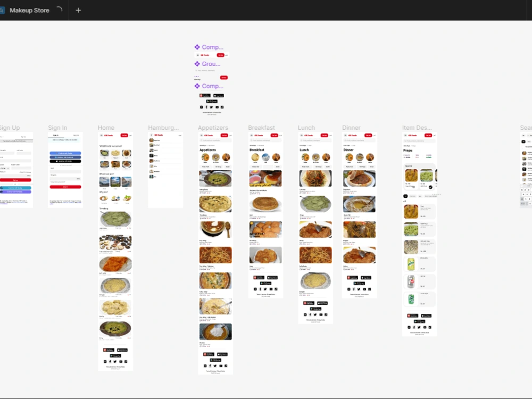Click the Grou... component label

211,64
